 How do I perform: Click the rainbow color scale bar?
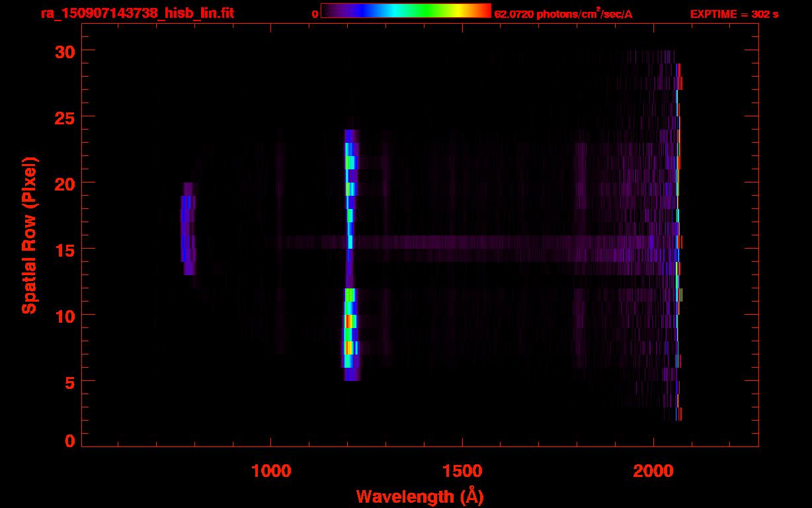coord(406,11)
